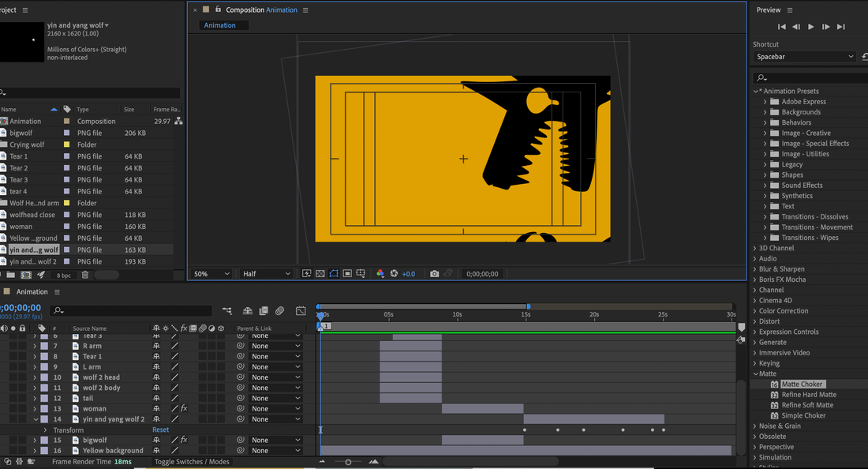The height and width of the screenshot is (469, 868).
Task: Click label color swatch of Crying wolf folder
Action: click(x=66, y=144)
